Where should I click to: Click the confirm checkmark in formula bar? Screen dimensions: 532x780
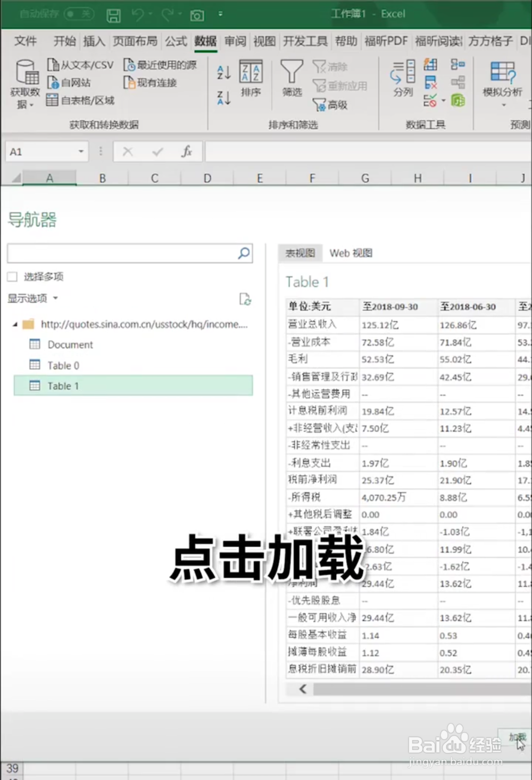tap(157, 152)
